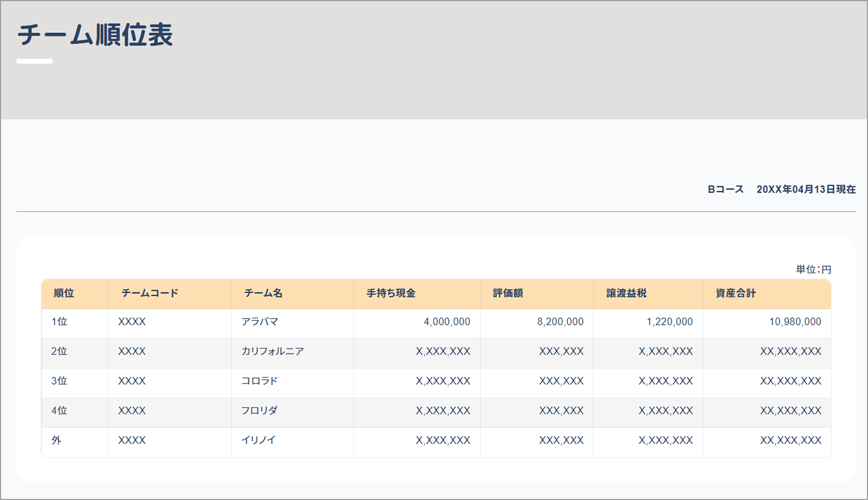Click the 1,220,000 tax value
Viewport: 868px width, 500px height.
coord(670,322)
